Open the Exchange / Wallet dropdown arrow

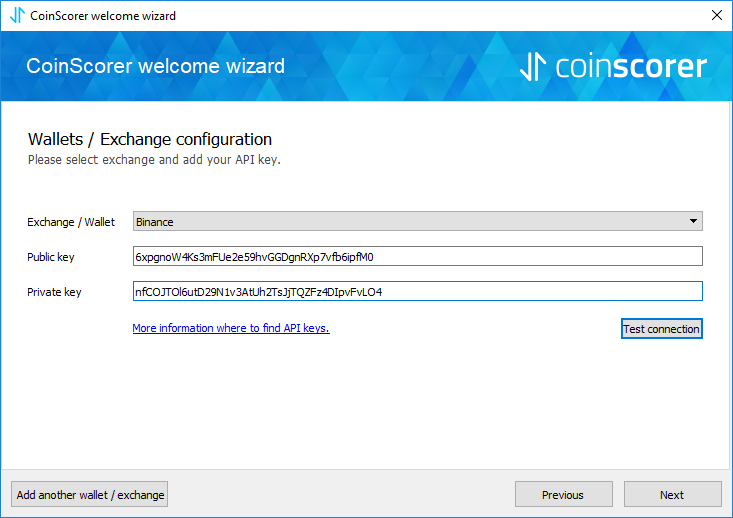tap(693, 221)
